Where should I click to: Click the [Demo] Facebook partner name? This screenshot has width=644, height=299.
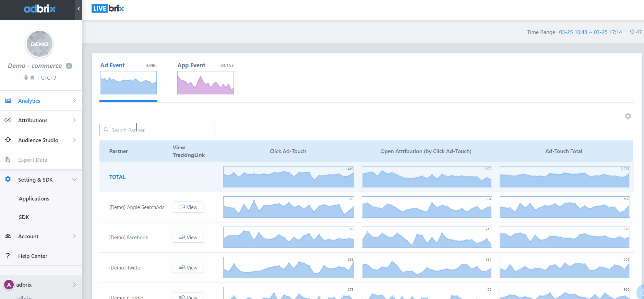(129, 237)
